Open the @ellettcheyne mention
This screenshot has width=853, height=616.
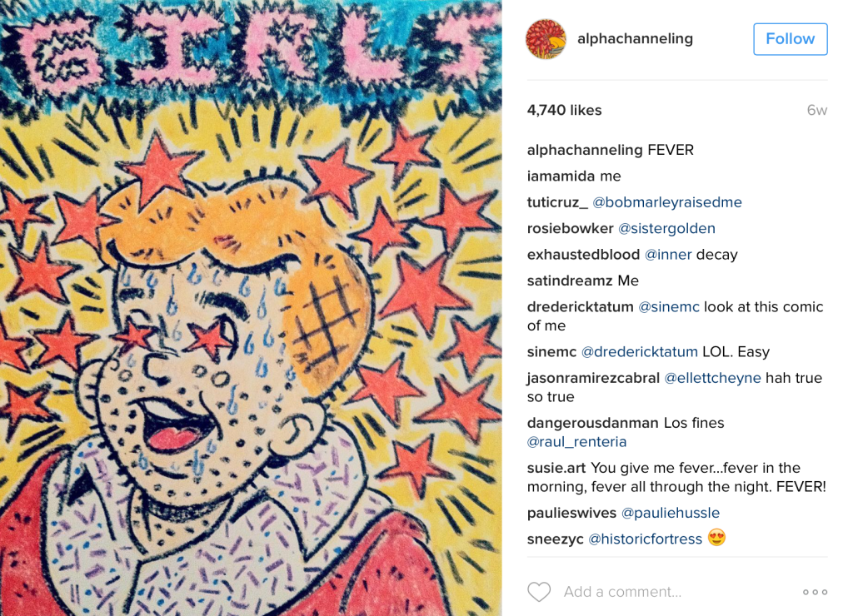pyautogui.click(x=713, y=378)
